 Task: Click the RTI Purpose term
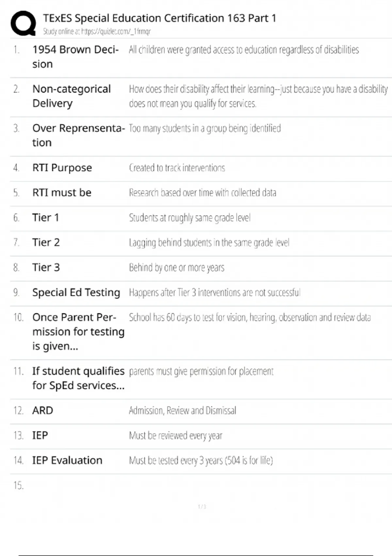click(x=62, y=168)
